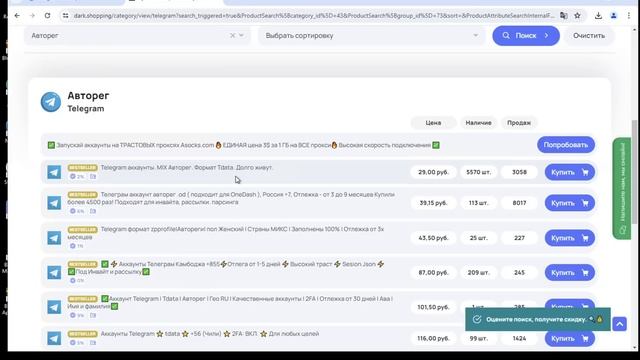Click the page vertical scrollbar

634,171
